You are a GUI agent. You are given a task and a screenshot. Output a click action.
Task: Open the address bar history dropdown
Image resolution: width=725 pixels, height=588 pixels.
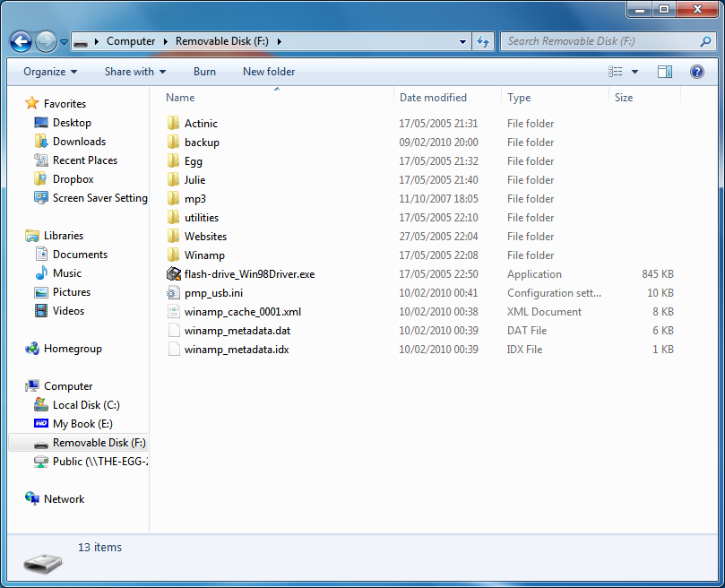(x=462, y=41)
